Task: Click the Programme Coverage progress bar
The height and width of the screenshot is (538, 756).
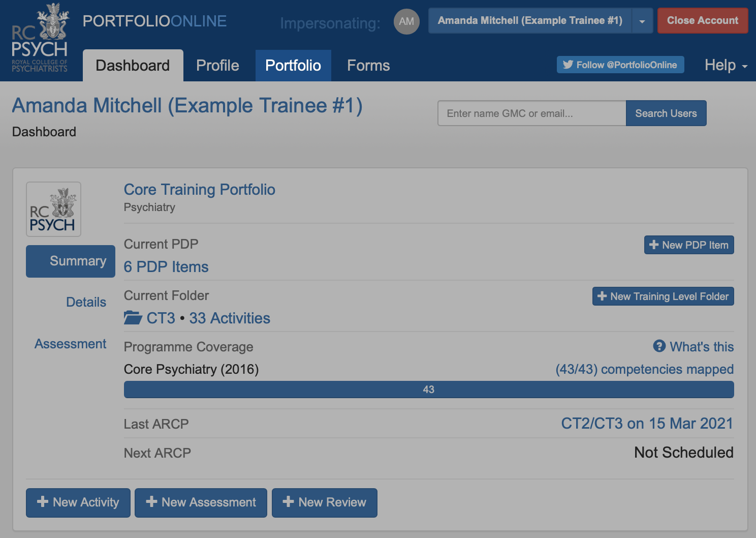Action: [428, 390]
